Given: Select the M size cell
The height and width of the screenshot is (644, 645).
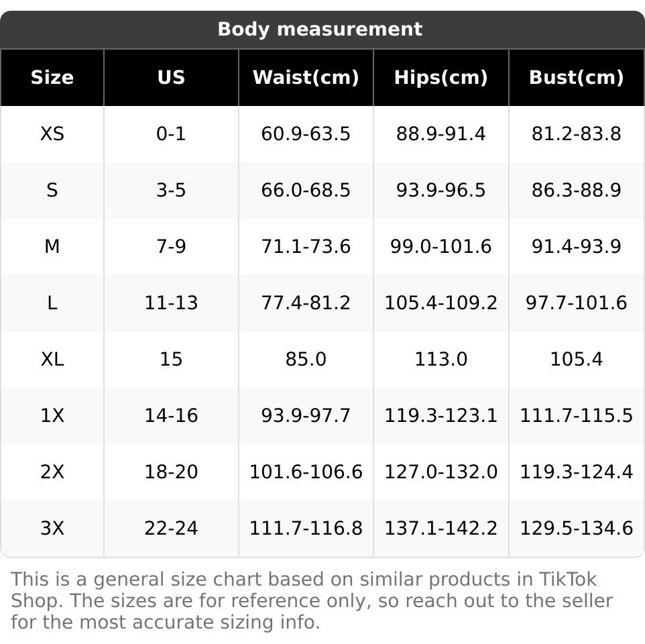Looking at the screenshot, I should pos(52,247).
